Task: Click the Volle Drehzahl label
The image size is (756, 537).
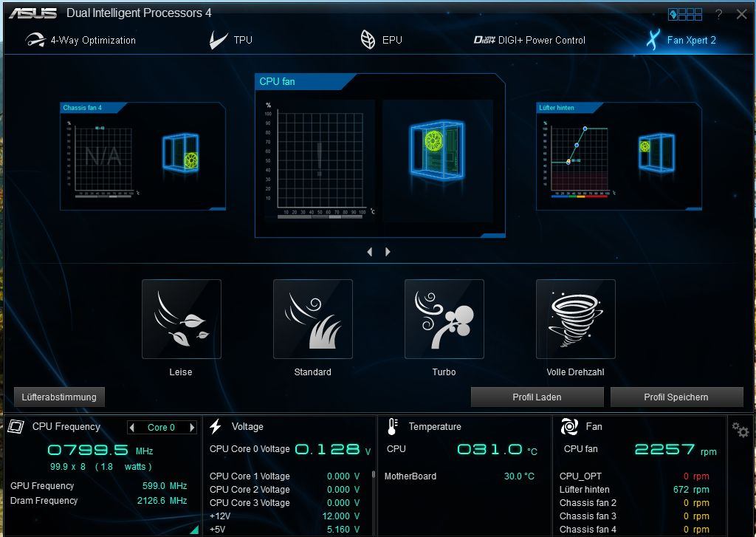Action: click(x=575, y=372)
